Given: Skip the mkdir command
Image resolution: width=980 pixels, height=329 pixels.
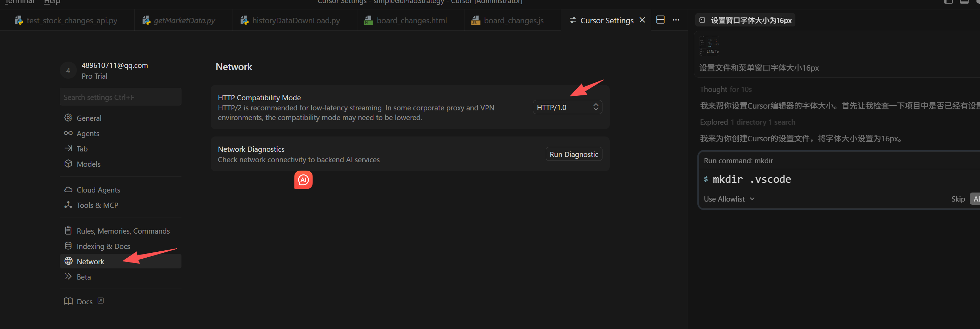Looking at the screenshot, I should coord(957,199).
